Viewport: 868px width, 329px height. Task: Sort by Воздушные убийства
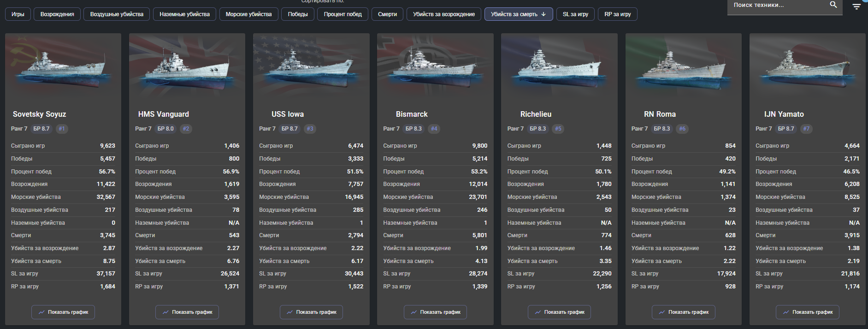pyautogui.click(x=117, y=14)
